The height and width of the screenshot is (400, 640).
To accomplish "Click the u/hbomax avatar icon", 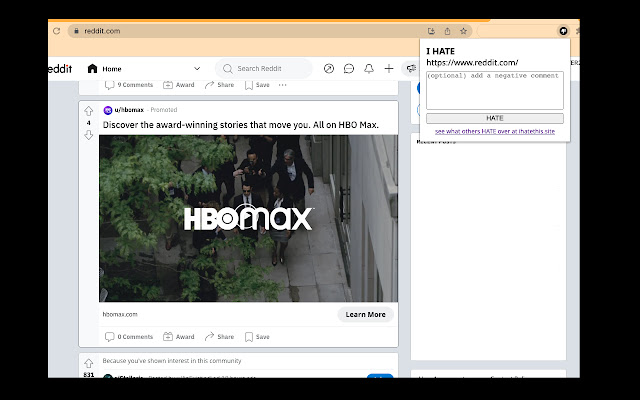I will (108, 110).
